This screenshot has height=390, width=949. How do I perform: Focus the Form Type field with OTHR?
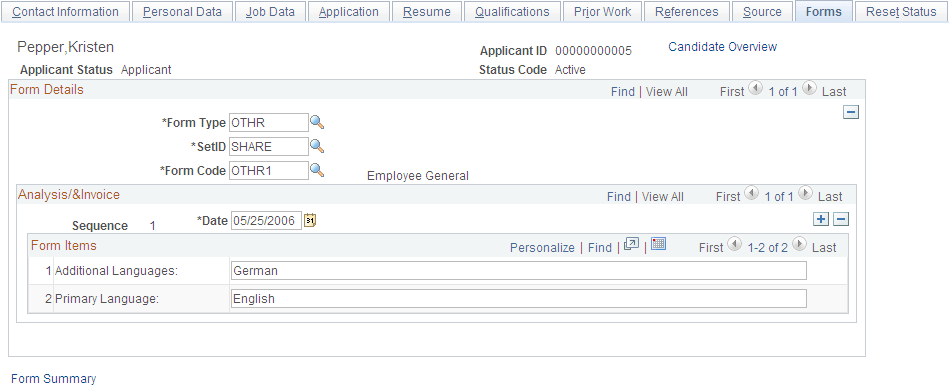269,122
